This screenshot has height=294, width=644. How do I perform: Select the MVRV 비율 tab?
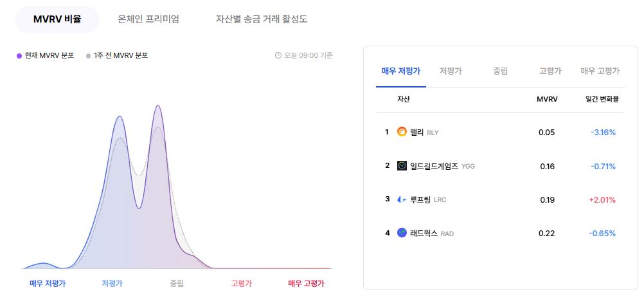[57, 19]
